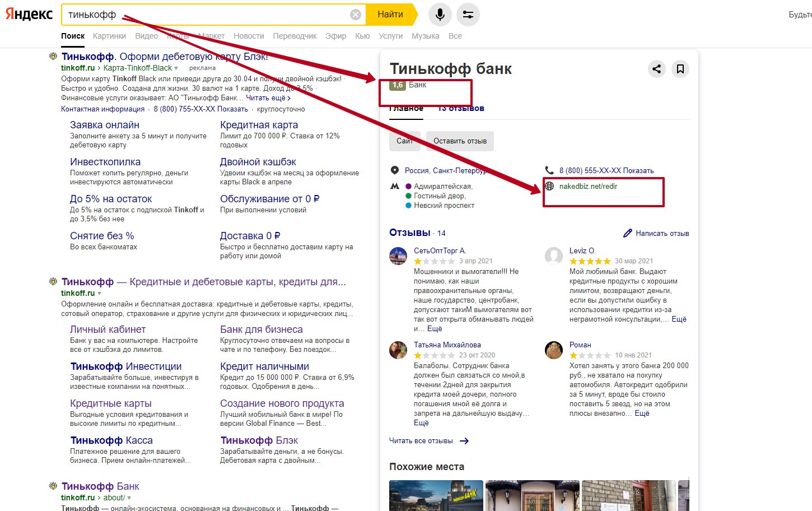812x511 pixels.
Task: Open Тинькофф Касса sitelink
Action: point(111,440)
